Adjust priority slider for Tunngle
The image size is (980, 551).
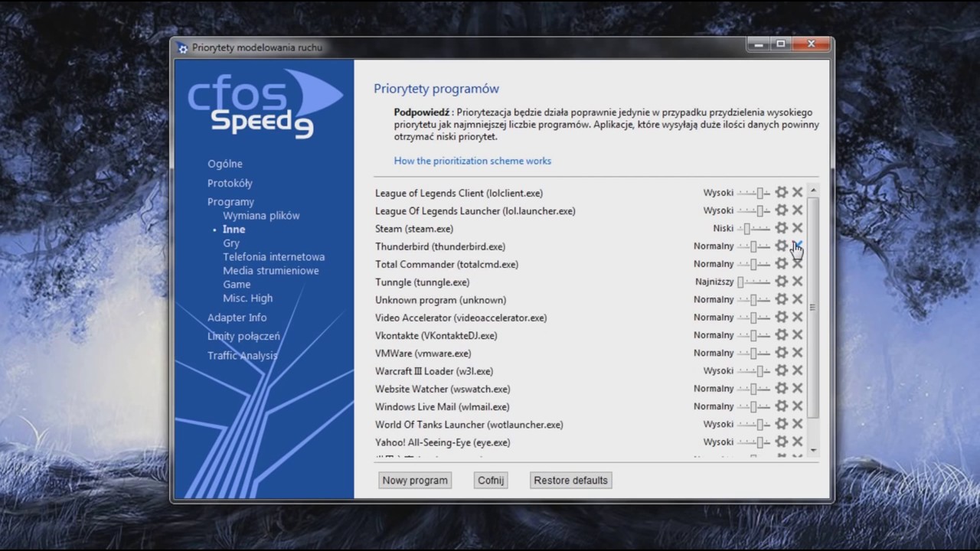click(754, 282)
